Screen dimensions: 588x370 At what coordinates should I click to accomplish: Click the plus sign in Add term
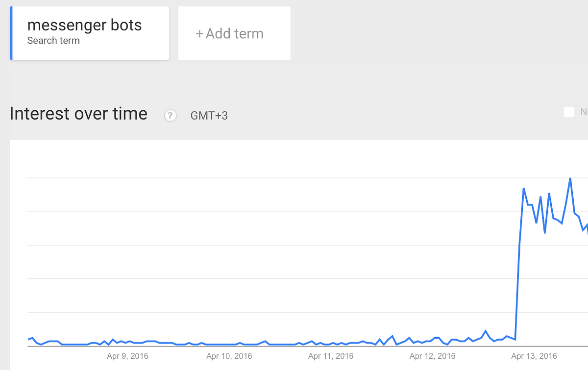pyautogui.click(x=199, y=34)
